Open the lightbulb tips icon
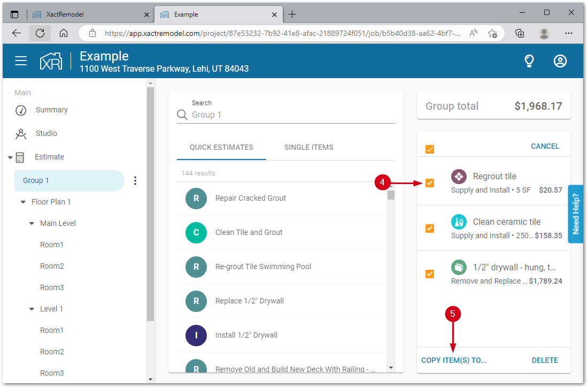Viewport: 588px width, 388px height. pyautogui.click(x=529, y=61)
